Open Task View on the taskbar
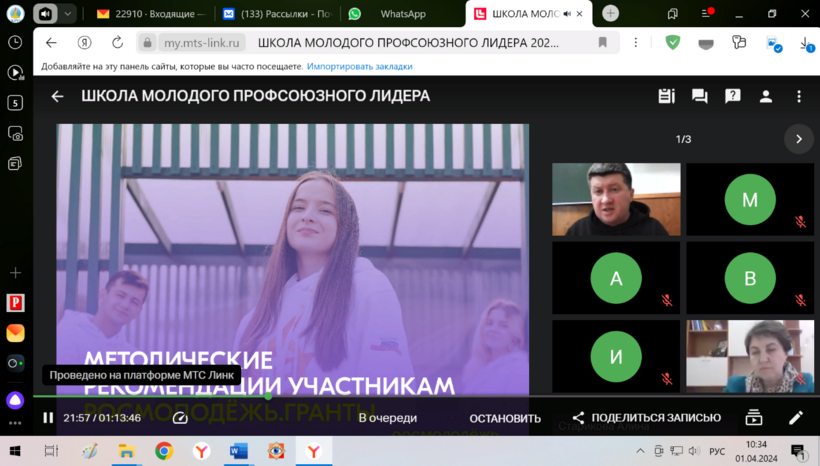Screen dimensions: 820x466 coord(51,451)
